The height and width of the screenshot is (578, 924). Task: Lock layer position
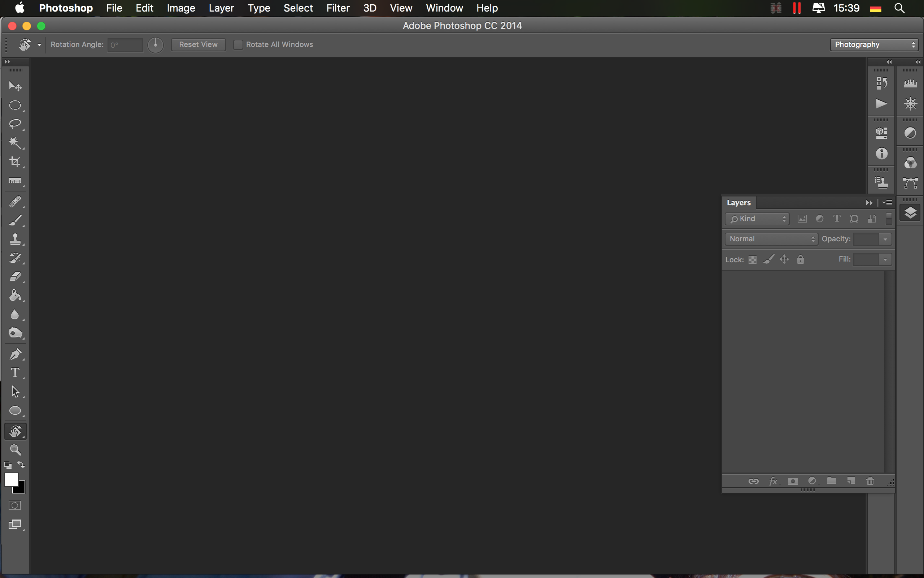(784, 260)
